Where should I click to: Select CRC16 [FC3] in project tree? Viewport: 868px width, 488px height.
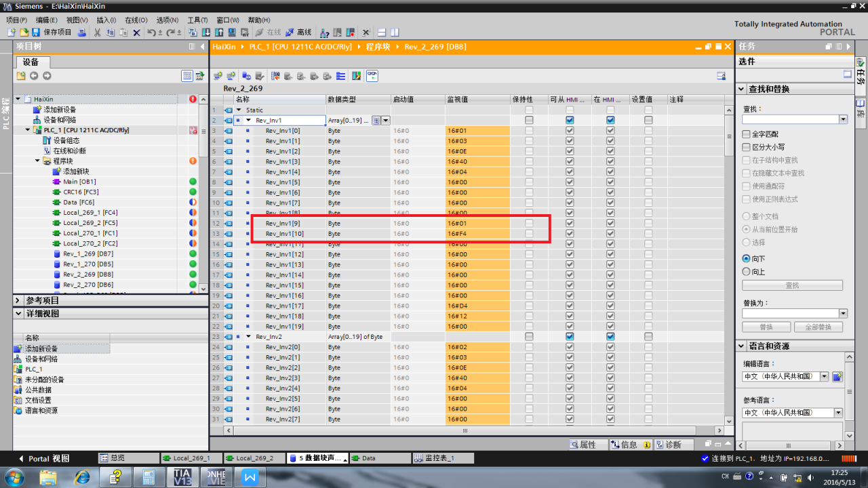81,192
